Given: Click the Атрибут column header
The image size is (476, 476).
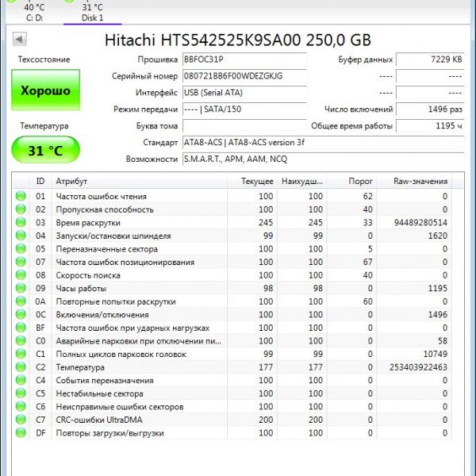Looking at the screenshot, I should click(139, 181).
